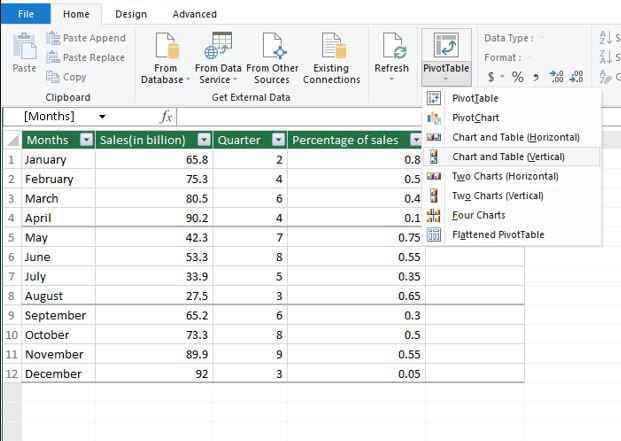Choose Flattened PivotTable from the menu
The height and width of the screenshot is (441, 621).
498,235
